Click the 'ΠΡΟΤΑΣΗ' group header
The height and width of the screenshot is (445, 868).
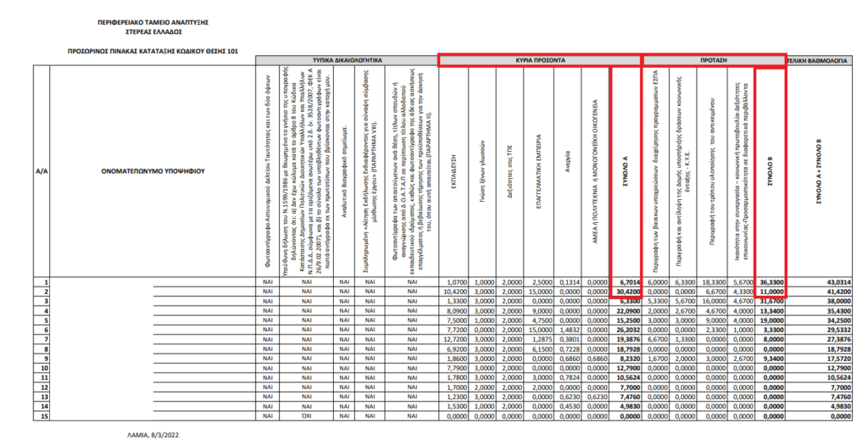(713, 60)
